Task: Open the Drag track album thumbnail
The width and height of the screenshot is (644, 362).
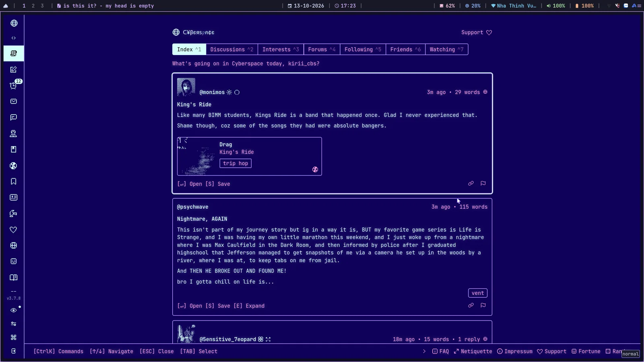Action: (196, 156)
